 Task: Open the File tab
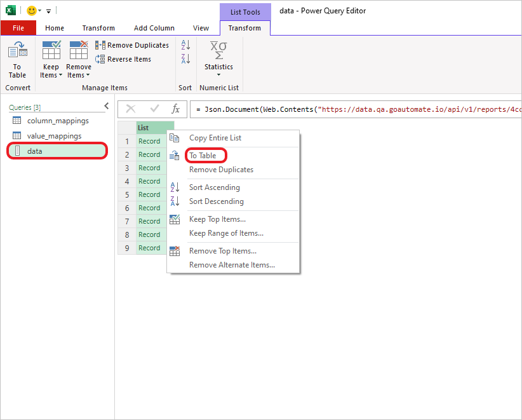coord(18,28)
